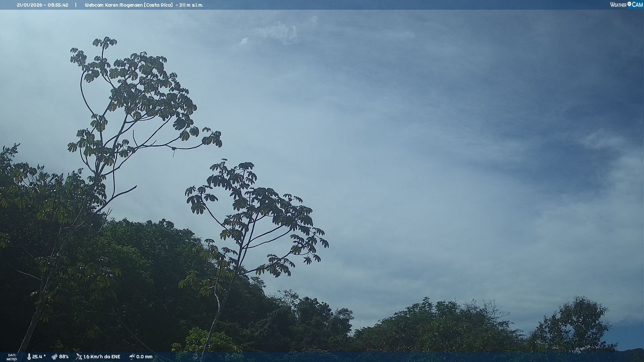Click the DATI METEO label

(x=12, y=357)
